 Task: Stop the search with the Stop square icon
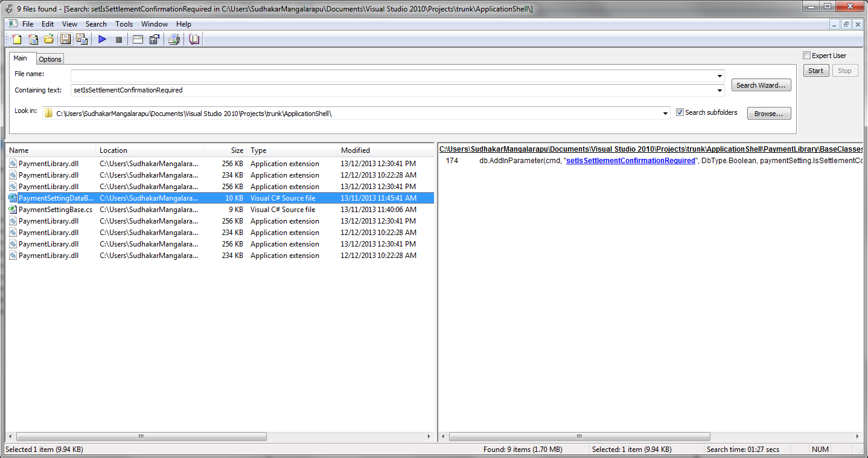118,39
